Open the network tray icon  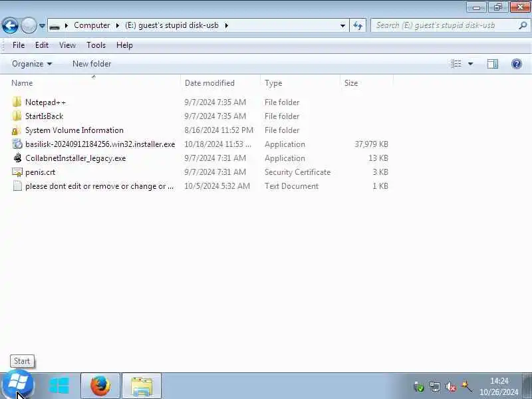(x=435, y=386)
